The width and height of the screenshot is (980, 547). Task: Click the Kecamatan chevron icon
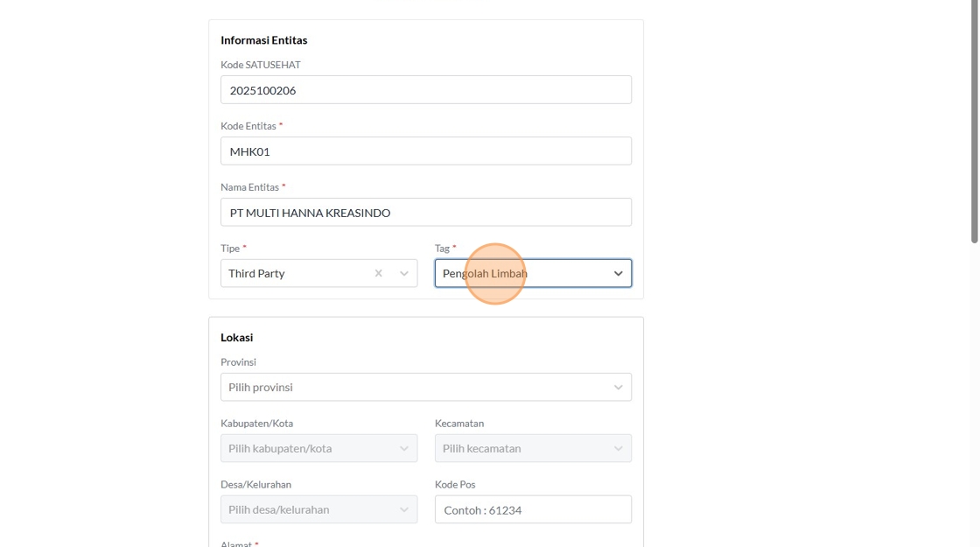click(x=618, y=448)
